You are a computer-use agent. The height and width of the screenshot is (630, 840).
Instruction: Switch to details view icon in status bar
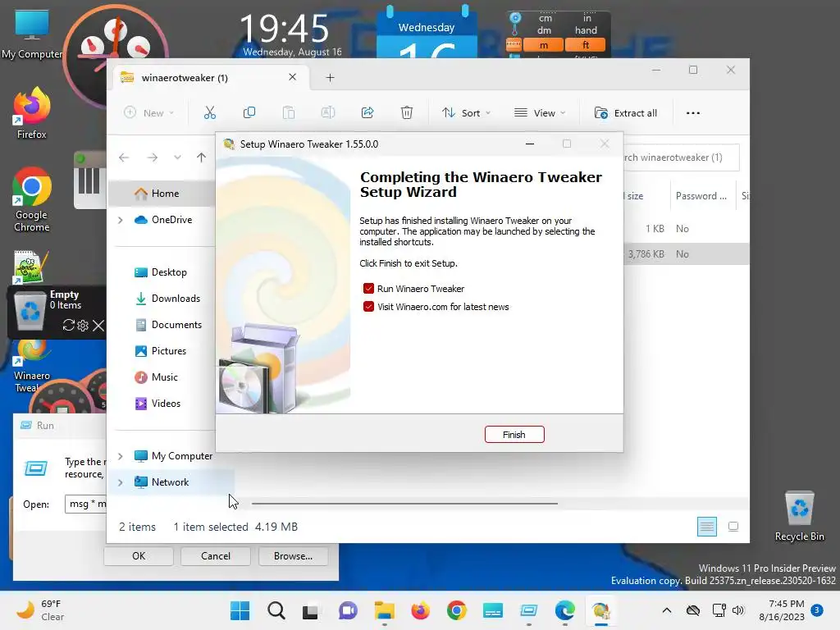click(x=706, y=527)
